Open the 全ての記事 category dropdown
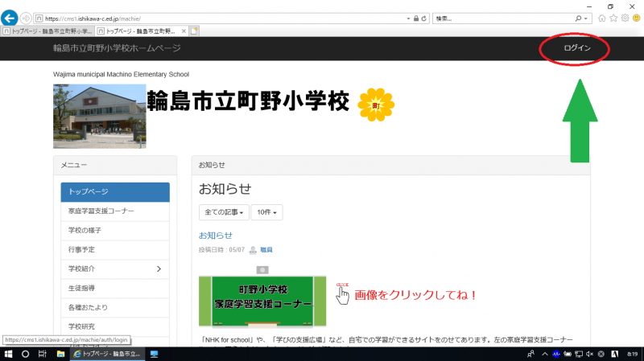The height and width of the screenshot is (361, 644). coord(223,212)
